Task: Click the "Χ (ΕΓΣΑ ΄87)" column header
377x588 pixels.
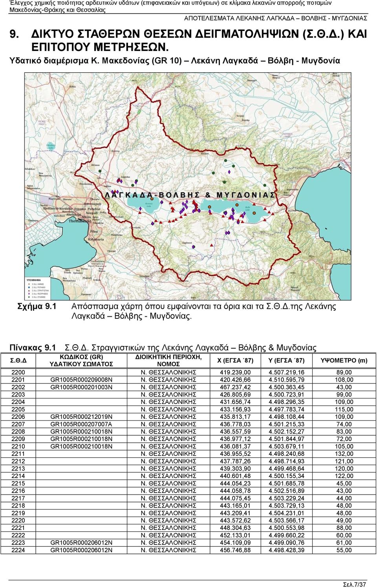Action: [x=235, y=360]
